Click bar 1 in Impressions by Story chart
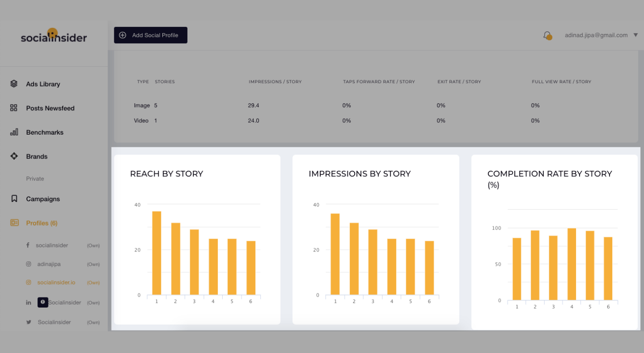 [x=335, y=255]
